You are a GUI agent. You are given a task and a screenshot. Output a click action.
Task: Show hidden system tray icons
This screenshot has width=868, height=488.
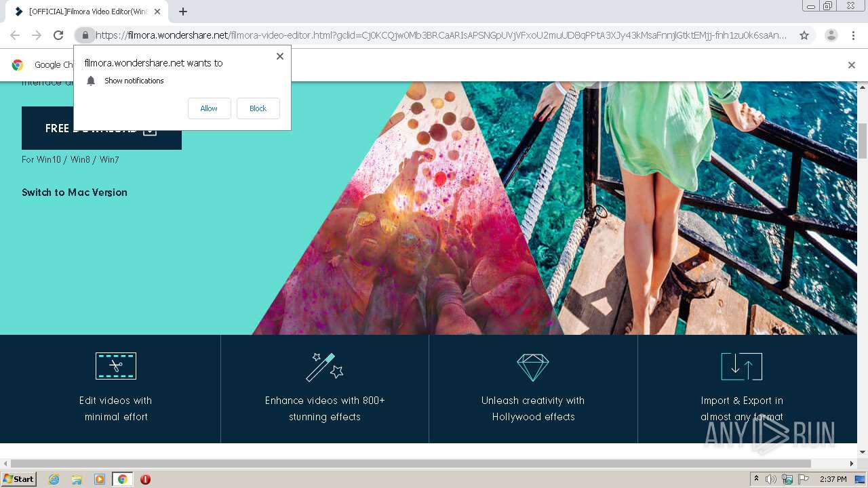tap(757, 479)
